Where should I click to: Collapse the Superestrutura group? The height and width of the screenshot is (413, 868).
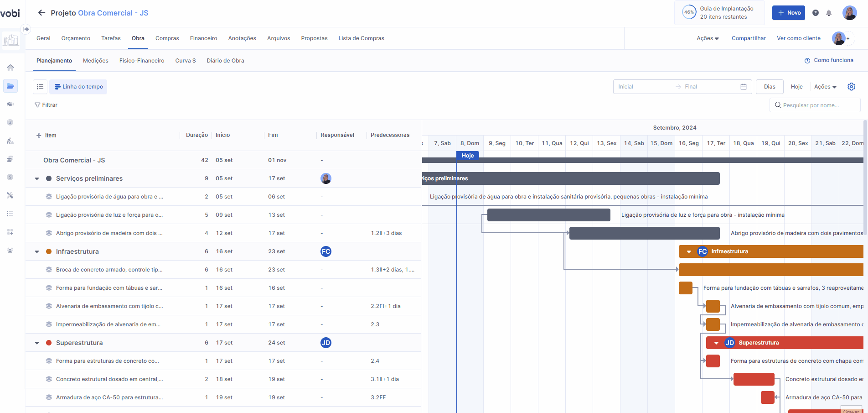(x=37, y=343)
